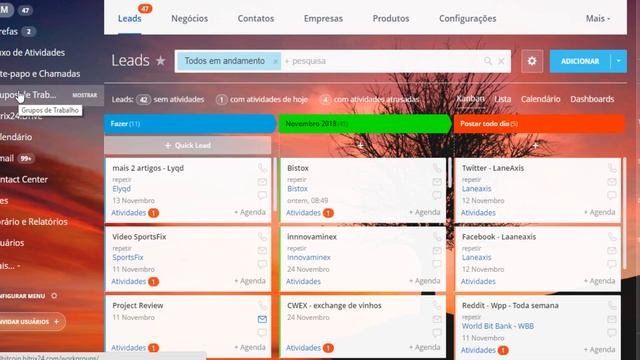Open the Empresas tab
Image resolution: width=640 pixels, height=360 pixels.
click(323, 18)
